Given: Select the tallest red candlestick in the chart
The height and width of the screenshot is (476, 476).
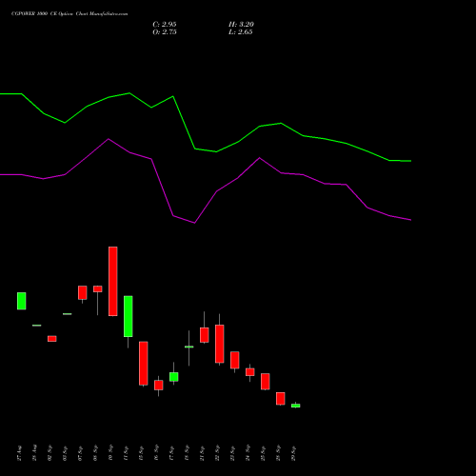Looking at the screenshot, I should point(113,281).
